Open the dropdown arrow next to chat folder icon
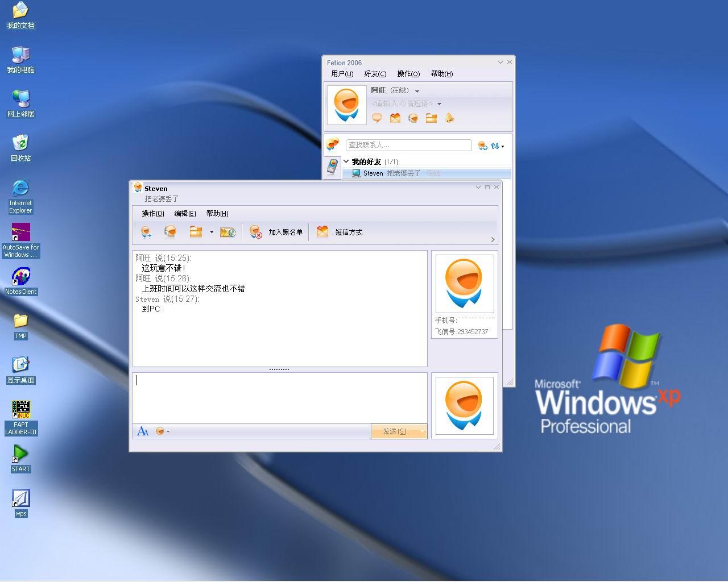The image size is (728, 582). pos(212,232)
